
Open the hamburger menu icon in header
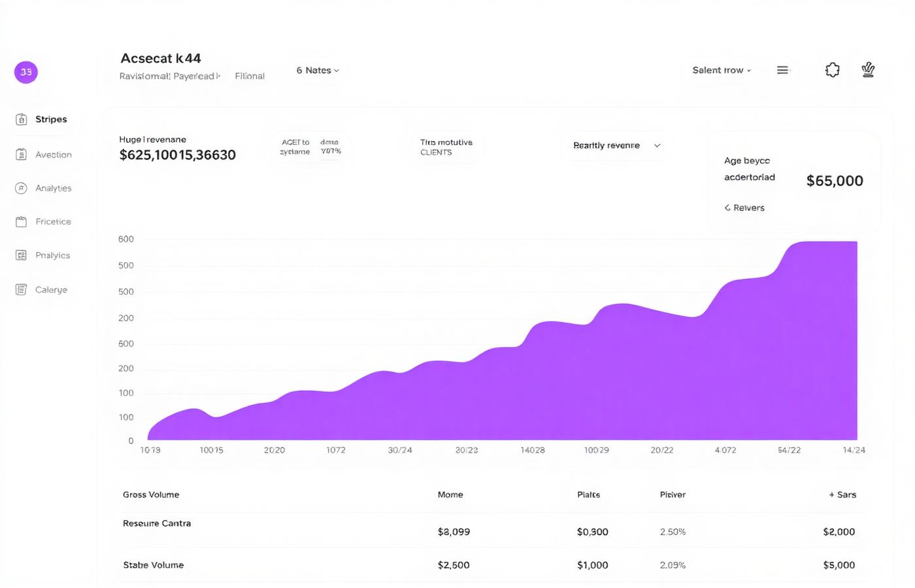(782, 70)
